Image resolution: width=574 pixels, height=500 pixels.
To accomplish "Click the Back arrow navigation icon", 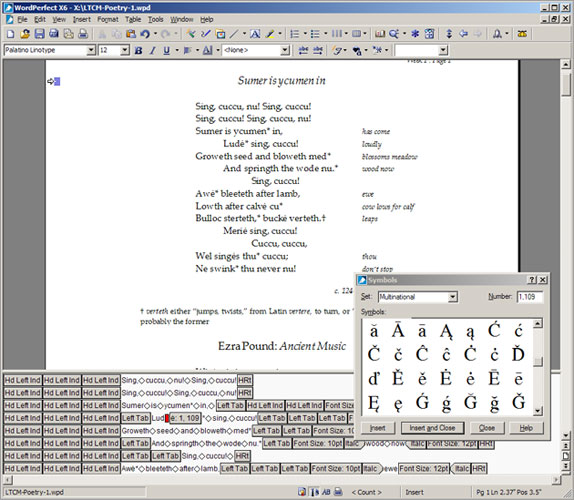I will pos(463,34).
